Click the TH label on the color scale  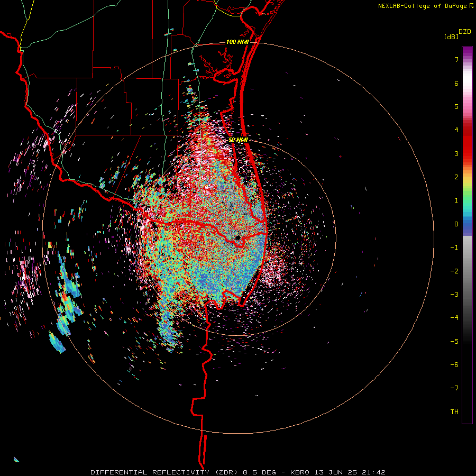point(454,412)
